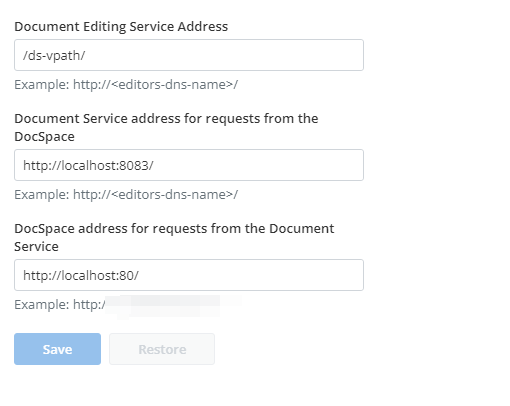Click the /ds-vpath/ text in first field

pyautogui.click(x=54, y=55)
